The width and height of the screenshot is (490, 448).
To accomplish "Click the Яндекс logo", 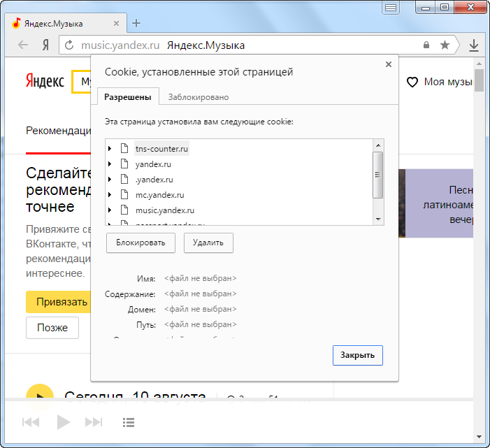I will 45,81.
